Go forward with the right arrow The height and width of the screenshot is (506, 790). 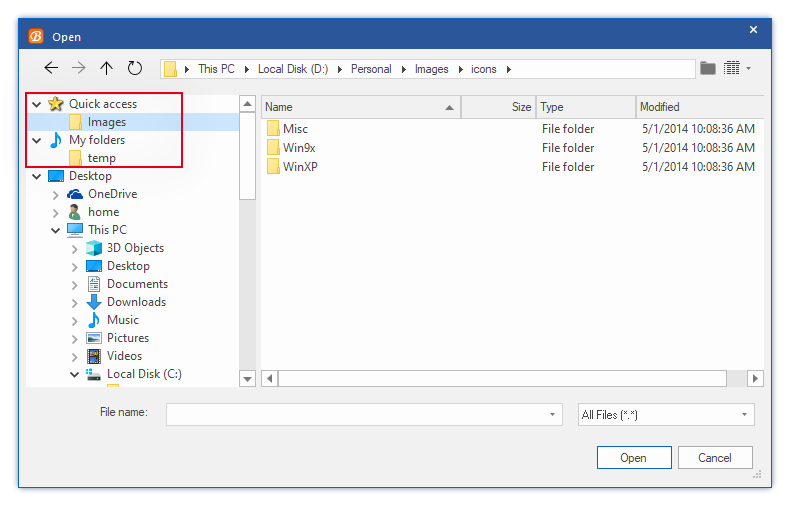(79, 68)
